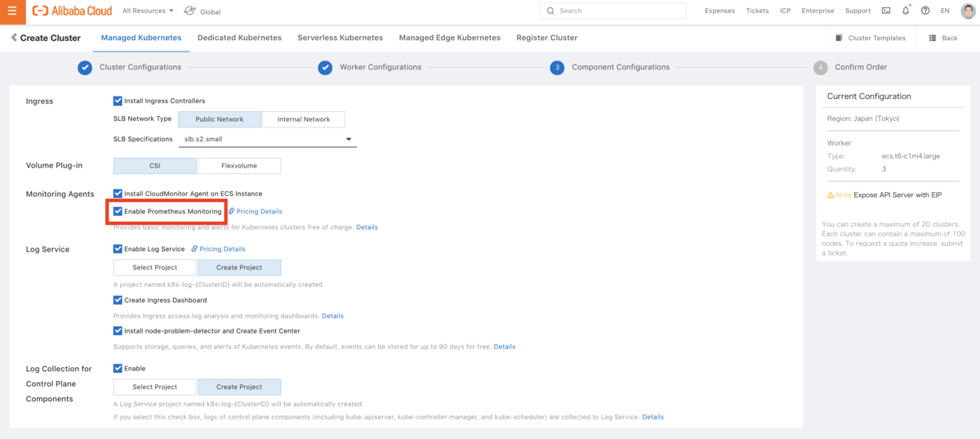The width and height of the screenshot is (980, 439).
Task: Click link icon beside Log Service Pricing Details
Action: (194, 249)
